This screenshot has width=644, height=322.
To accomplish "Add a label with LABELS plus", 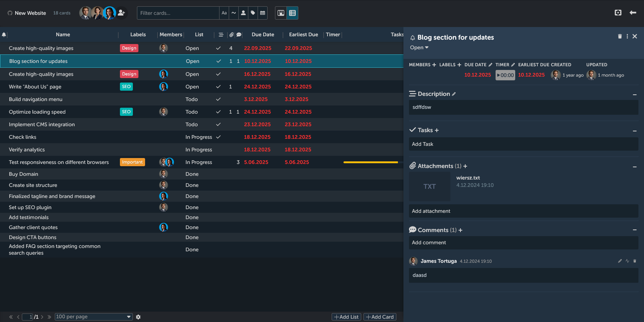I will point(459,65).
